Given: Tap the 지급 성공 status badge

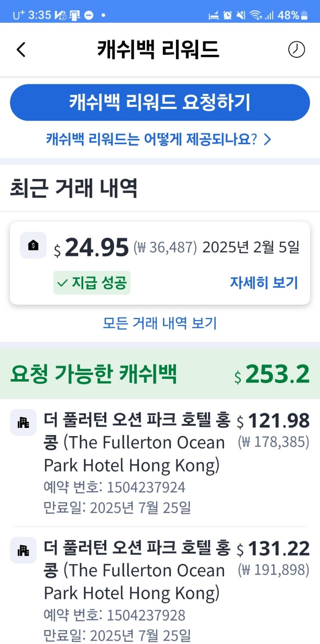Looking at the screenshot, I should tap(92, 283).
